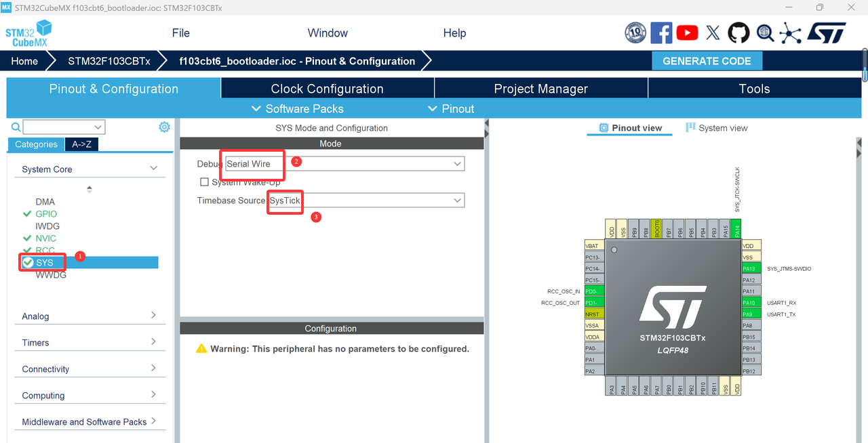
Task: Open the YouTube icon link
Action: point(687,33)
